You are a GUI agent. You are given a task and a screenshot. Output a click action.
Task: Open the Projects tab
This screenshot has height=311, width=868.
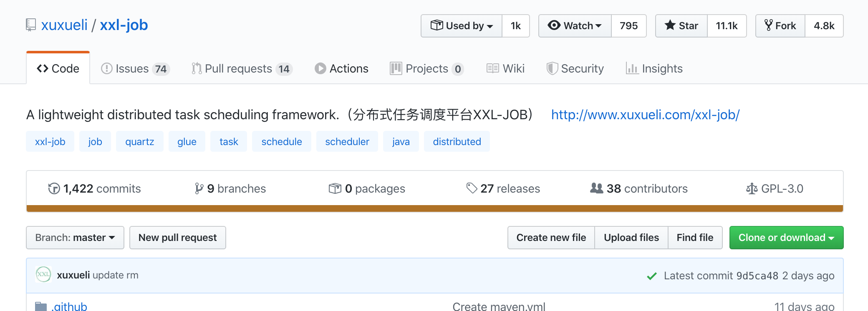426,68
